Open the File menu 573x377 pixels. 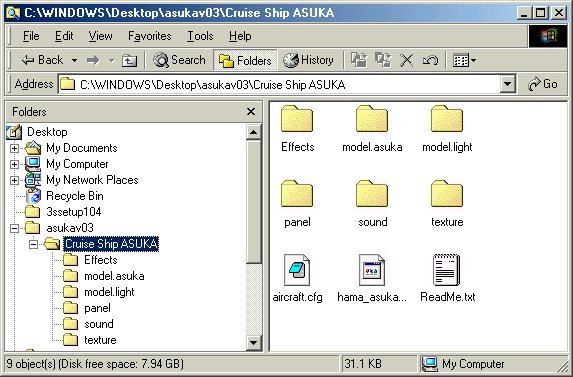[31, 36]
